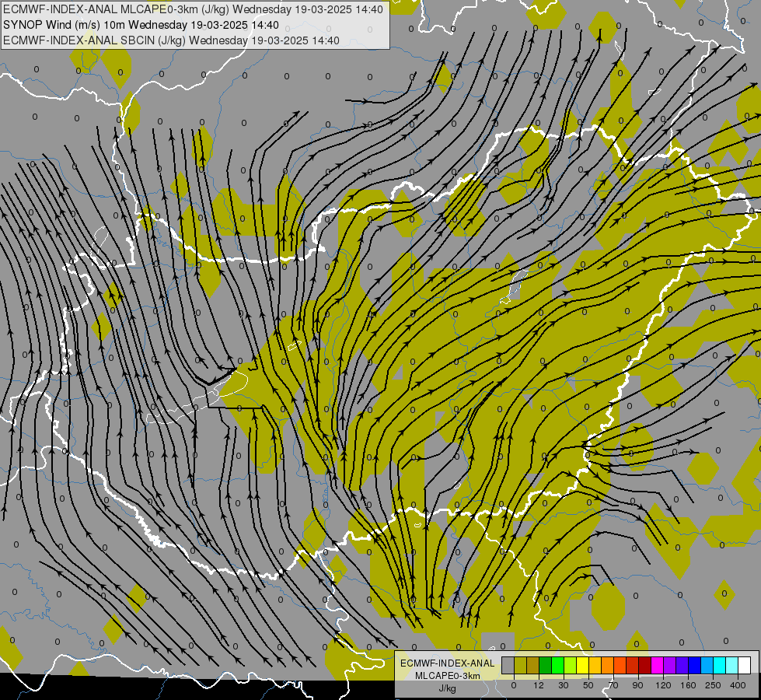Select the gray legend color swatch
Screen dimensions: 761x700
[508, 665]
